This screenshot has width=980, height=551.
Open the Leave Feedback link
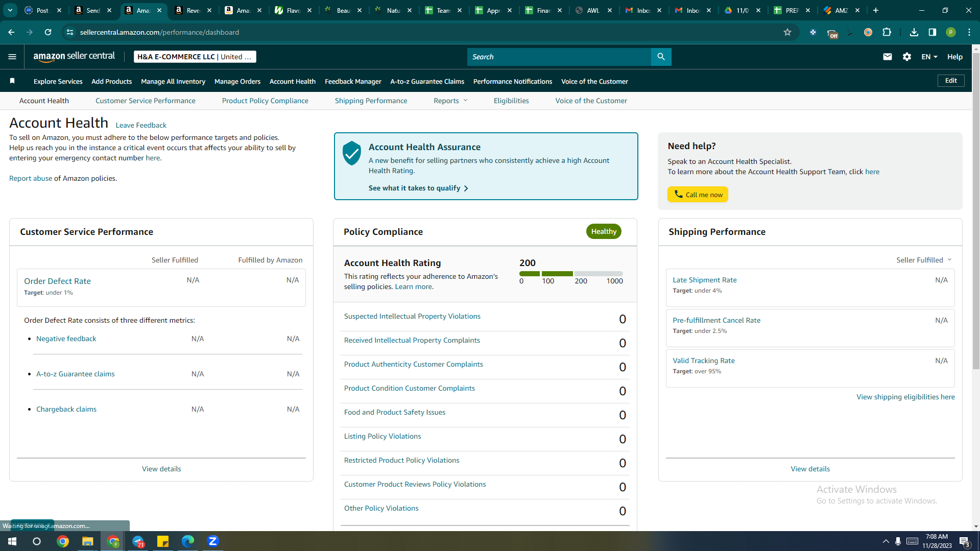tap(141, 125)
